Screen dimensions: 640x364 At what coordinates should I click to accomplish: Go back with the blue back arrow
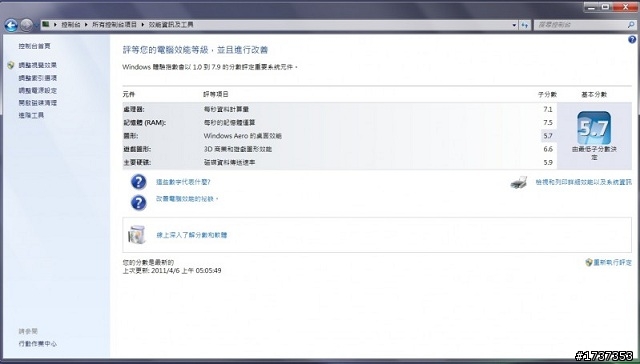tap(11, 25)
